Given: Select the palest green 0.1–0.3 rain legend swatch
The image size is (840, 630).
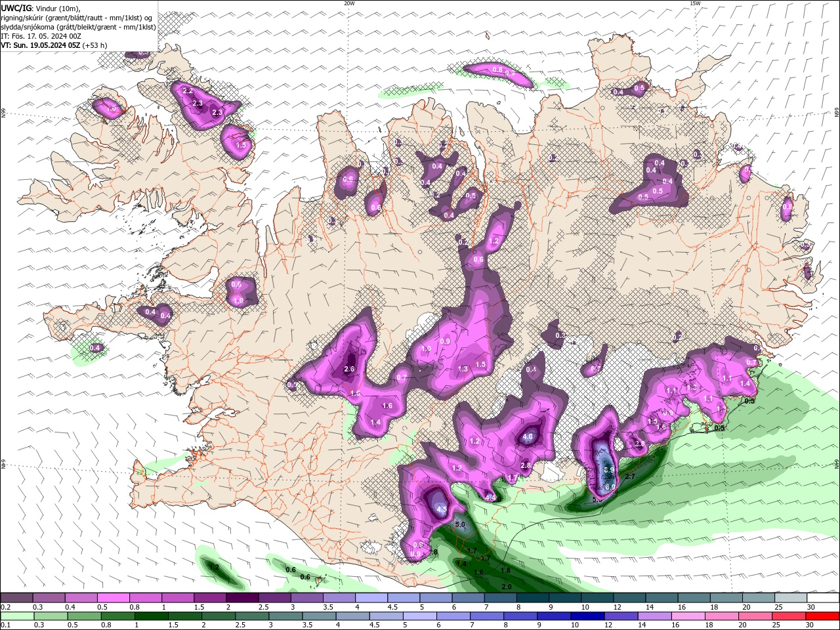Looking at the screenshot, I should 17,616.
